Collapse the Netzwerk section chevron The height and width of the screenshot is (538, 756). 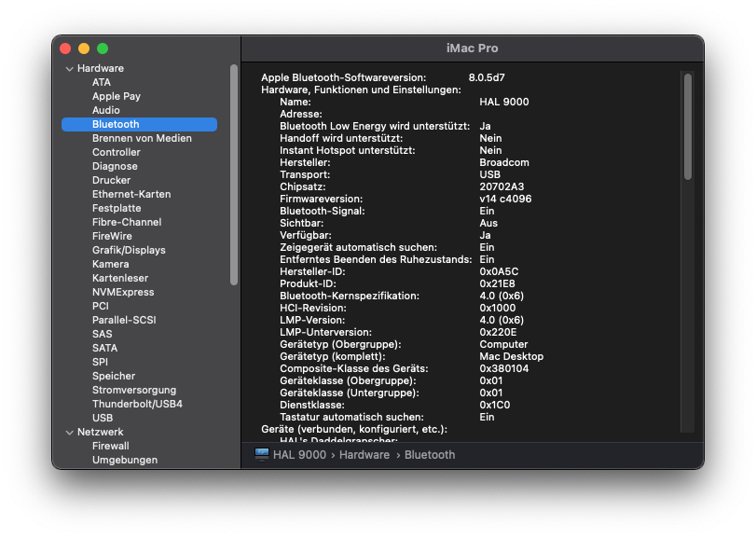coord(69,433)
